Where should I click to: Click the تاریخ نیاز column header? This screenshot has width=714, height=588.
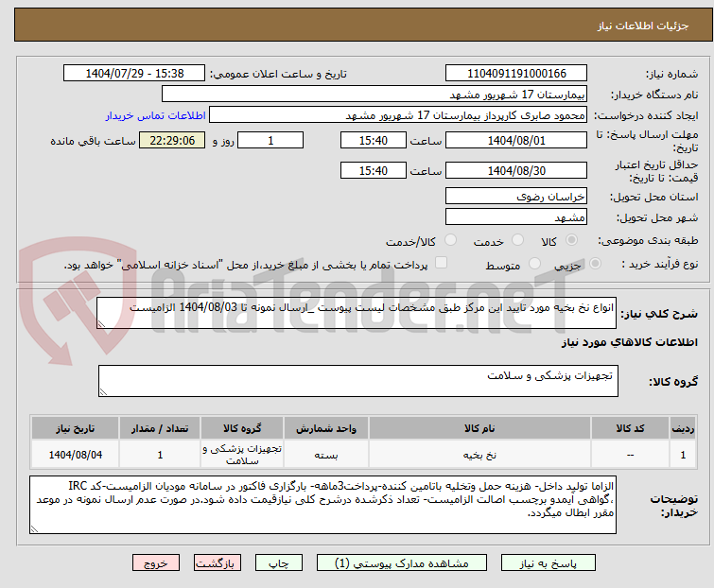pyautogui.click(x=75, y=428)
